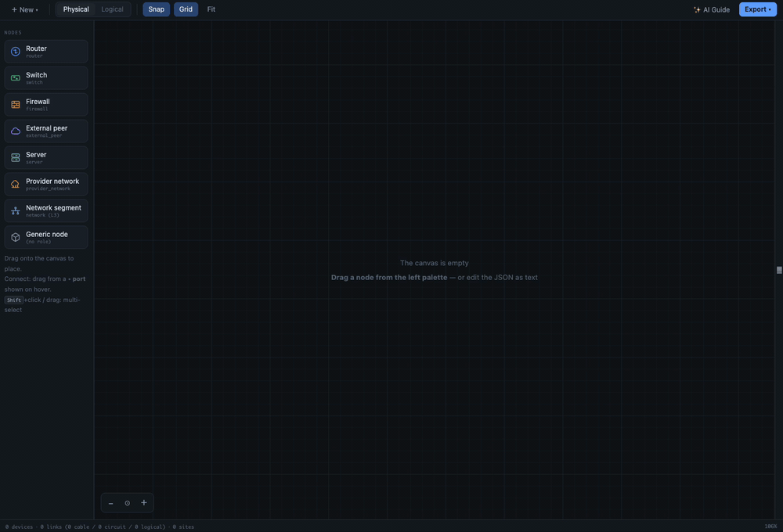Open the AI Guide
783x532 pixels.
pyautogui.click(x=712, y=9)
